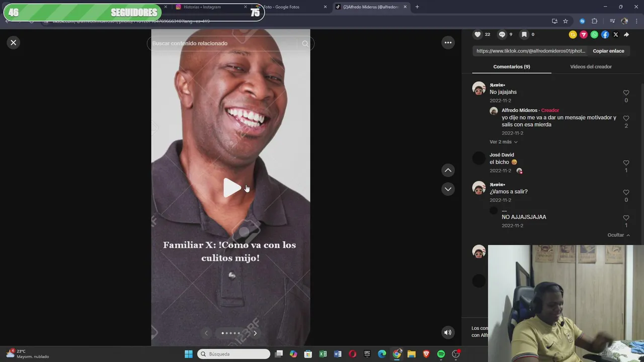Like the 'el bicho' comment
644x362 pixels.
click(626, 163)
